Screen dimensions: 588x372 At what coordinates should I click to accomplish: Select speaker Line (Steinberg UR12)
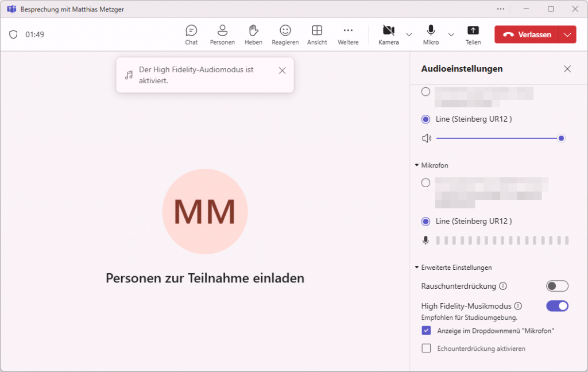point(425,119)
